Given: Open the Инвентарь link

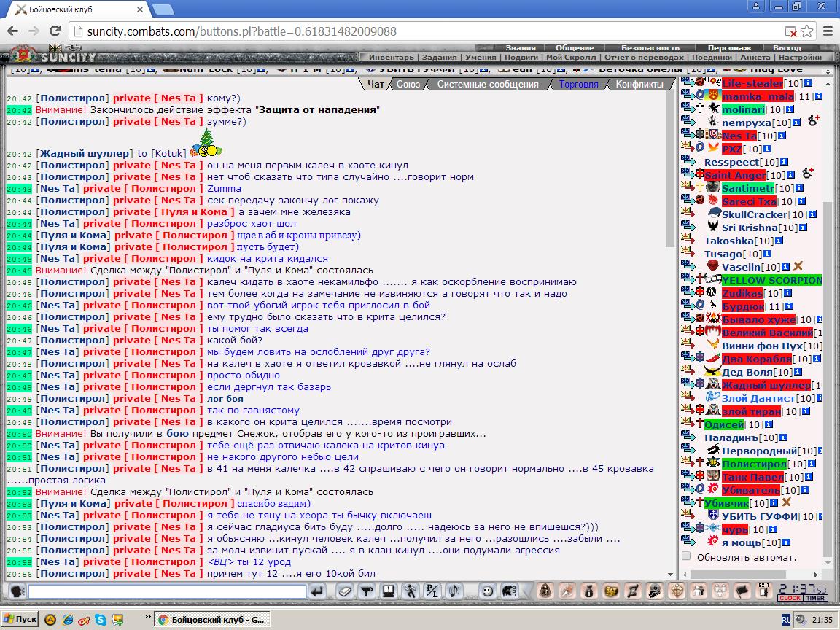Looking at the screenshot, I should [x=391, y=58].
